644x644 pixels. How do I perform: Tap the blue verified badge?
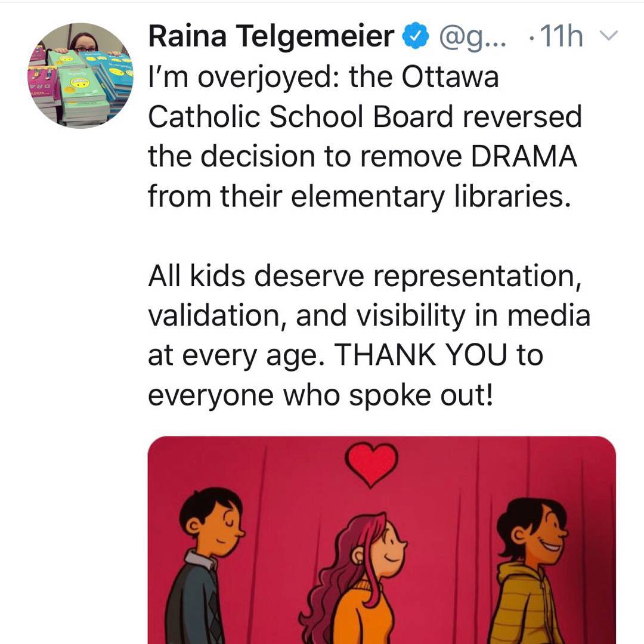tap(415, 37)
